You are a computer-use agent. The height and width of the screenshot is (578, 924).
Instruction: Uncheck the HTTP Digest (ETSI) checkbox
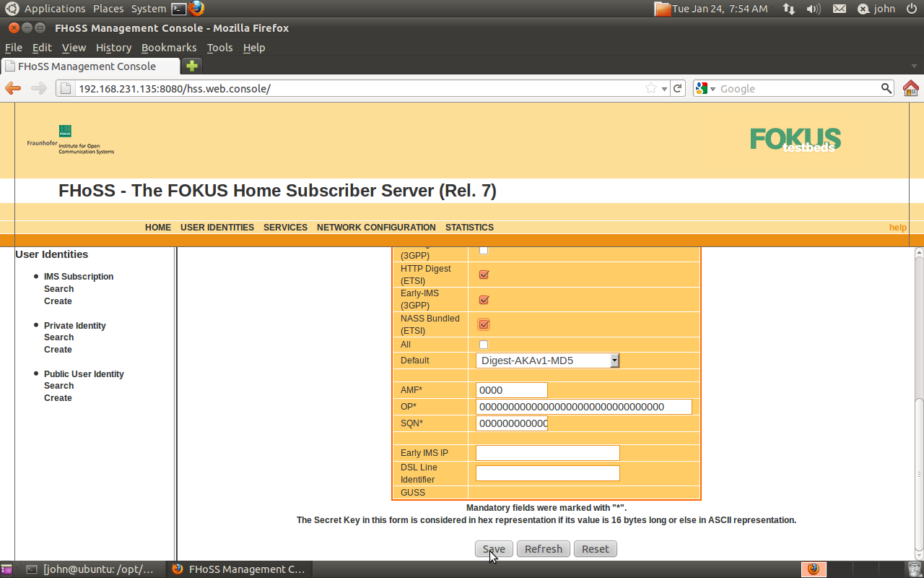point(484,275)
